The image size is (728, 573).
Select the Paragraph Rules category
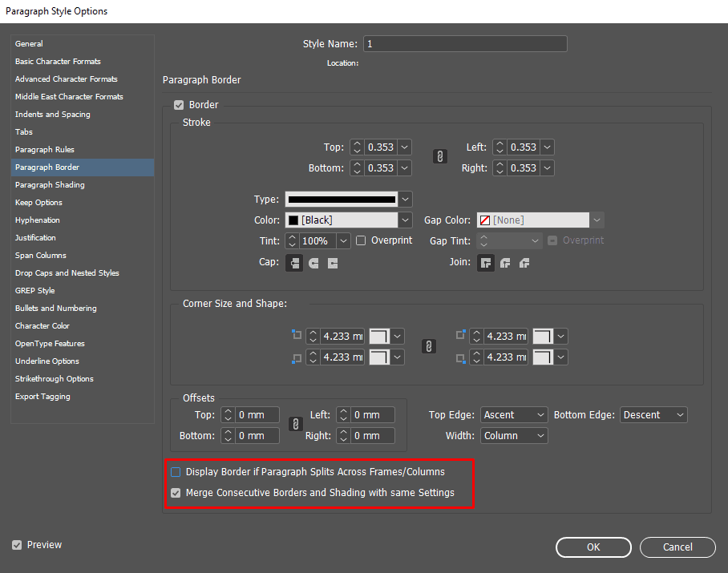[82, 149]
